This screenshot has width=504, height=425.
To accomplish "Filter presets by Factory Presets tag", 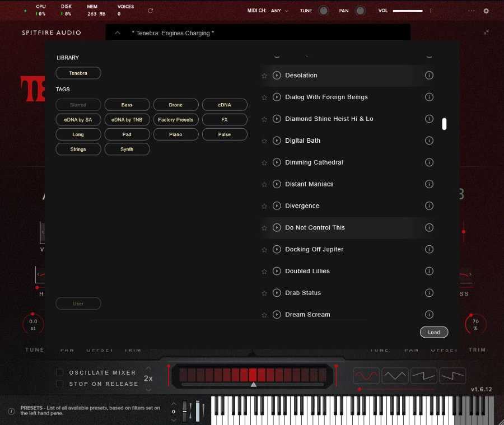I will click(x=176, y=120).
